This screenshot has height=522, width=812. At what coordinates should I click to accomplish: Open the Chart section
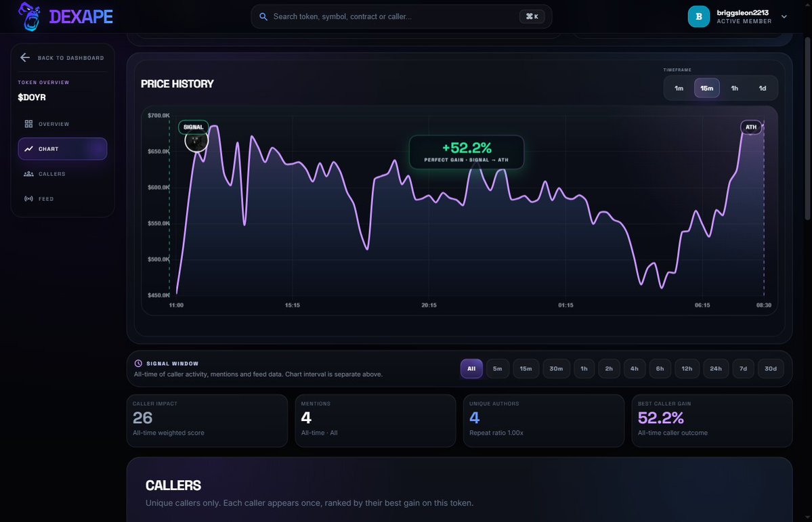pyautogui.click(x=63, y=149)
